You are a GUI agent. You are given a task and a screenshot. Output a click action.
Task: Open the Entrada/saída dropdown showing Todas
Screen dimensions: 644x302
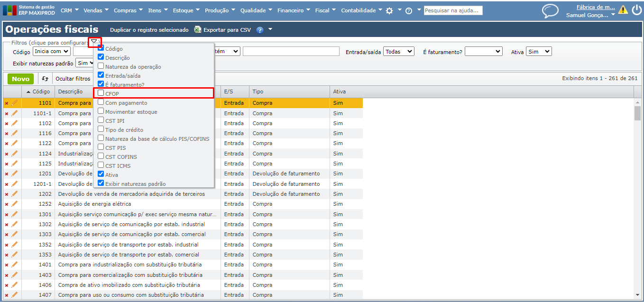click(x=398, y=51)
